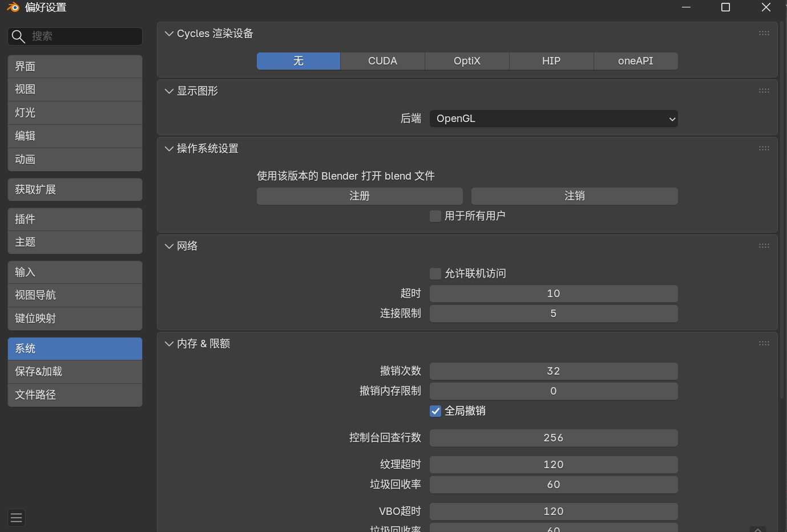Select oneAPI as Cycles render device
787x532 pixels.
(x=636, y=61)
